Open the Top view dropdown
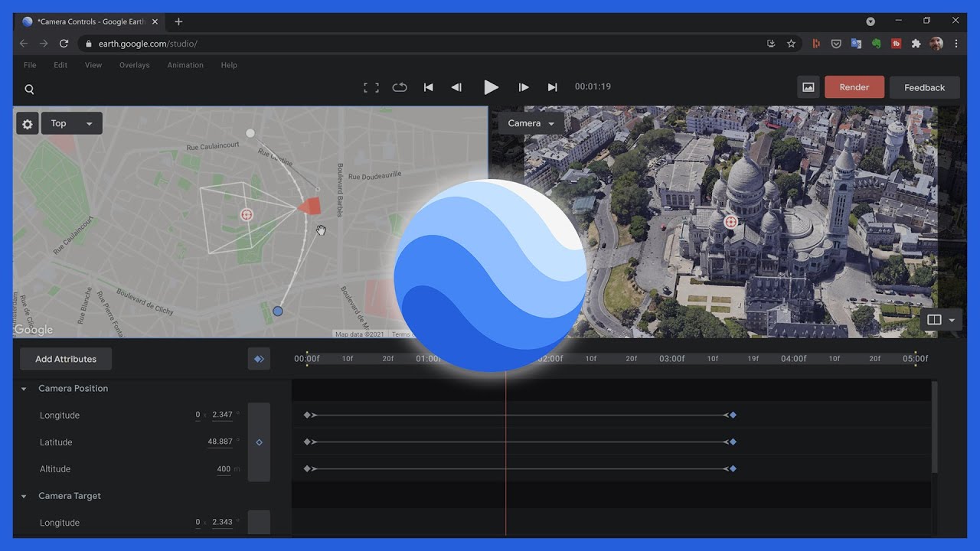The width and height of the screenshot is (980, 551). (x=71, y=123)
